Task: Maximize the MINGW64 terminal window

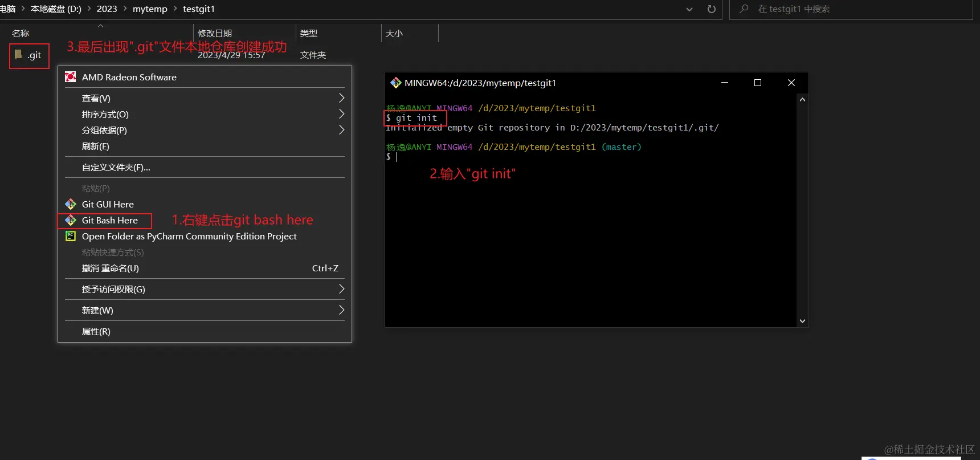Action: 758,83
